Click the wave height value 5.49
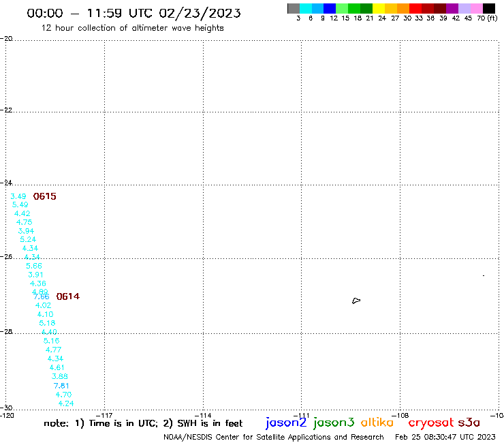 [x=20, y=204]
